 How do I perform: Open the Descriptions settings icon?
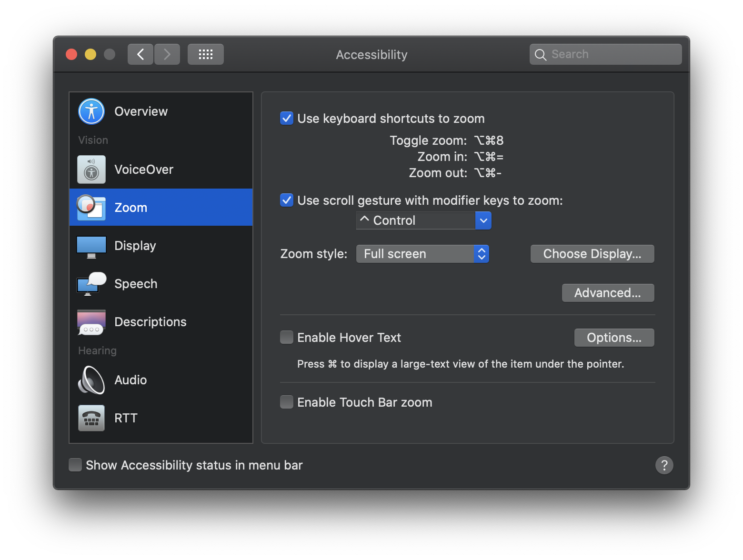click(91, 322)
